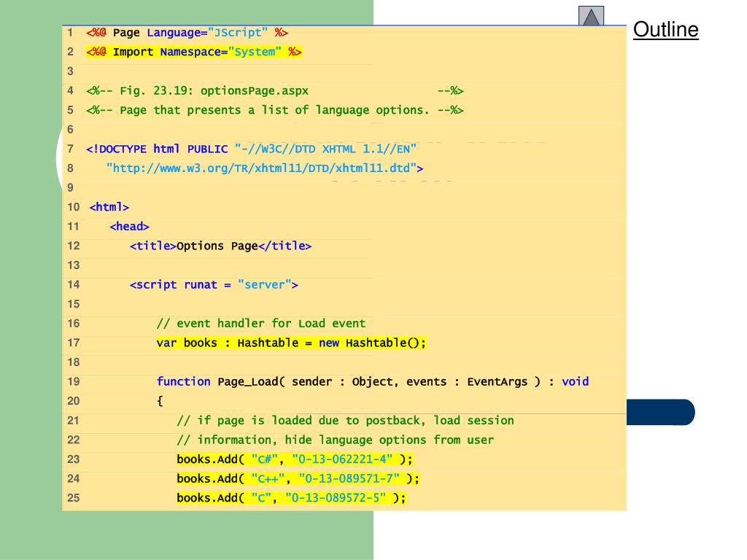The width and height of the screenshot is (747, 560).
Task: Click the !DOCTYPE html PUBLIC declaration line
Action: 251,149
